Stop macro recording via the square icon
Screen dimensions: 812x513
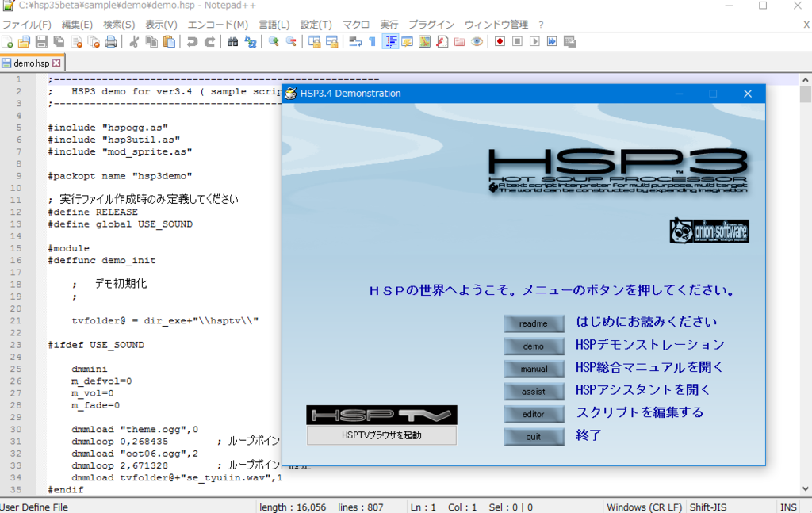tap(517, 41)
